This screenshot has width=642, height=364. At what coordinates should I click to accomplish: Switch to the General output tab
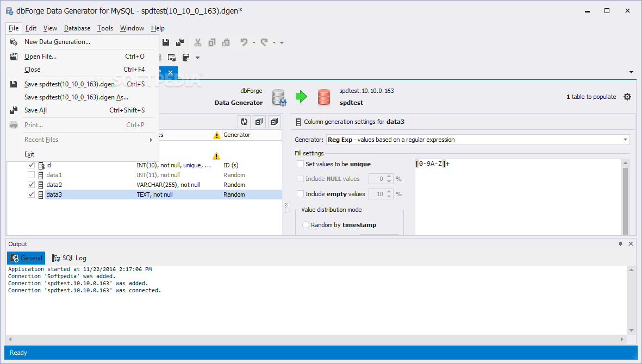pos(26,258)
